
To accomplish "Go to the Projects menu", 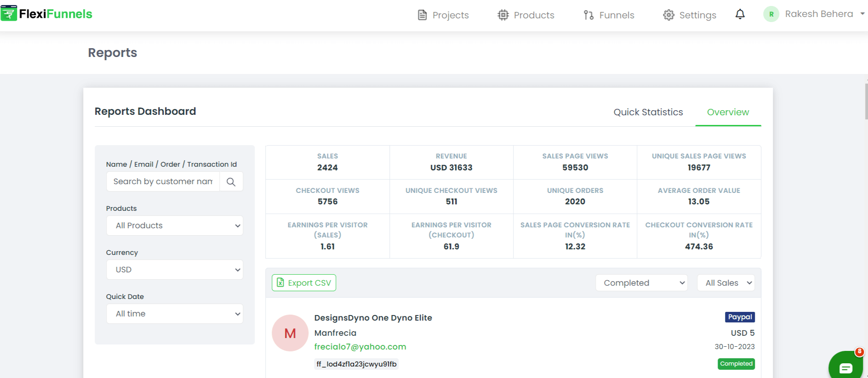I will tap(443, 15).
